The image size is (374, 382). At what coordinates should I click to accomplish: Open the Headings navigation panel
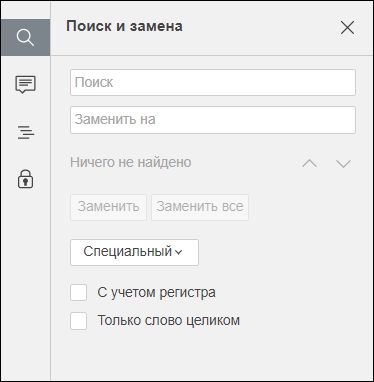[x=26, y=132]
